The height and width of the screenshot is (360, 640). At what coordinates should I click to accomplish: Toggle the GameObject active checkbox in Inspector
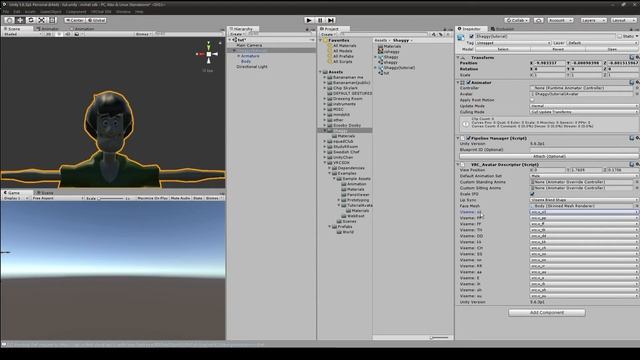coord(471,36)
